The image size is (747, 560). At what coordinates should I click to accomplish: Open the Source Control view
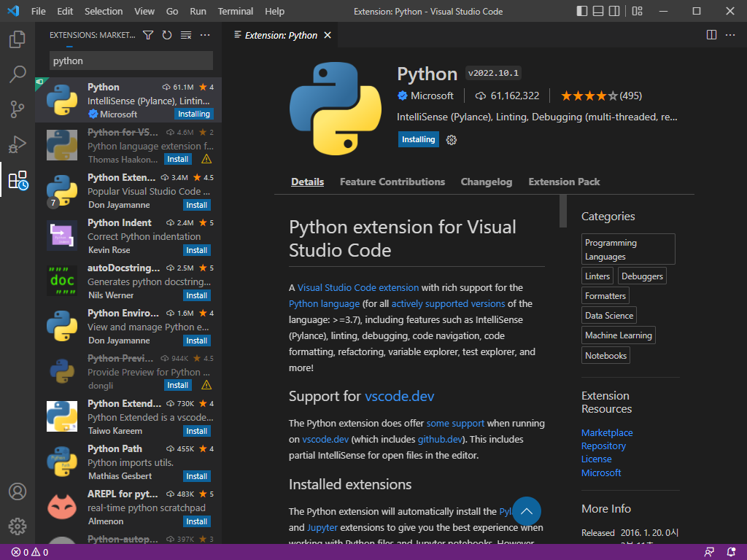pyautogui.click(x=18, y=109)
